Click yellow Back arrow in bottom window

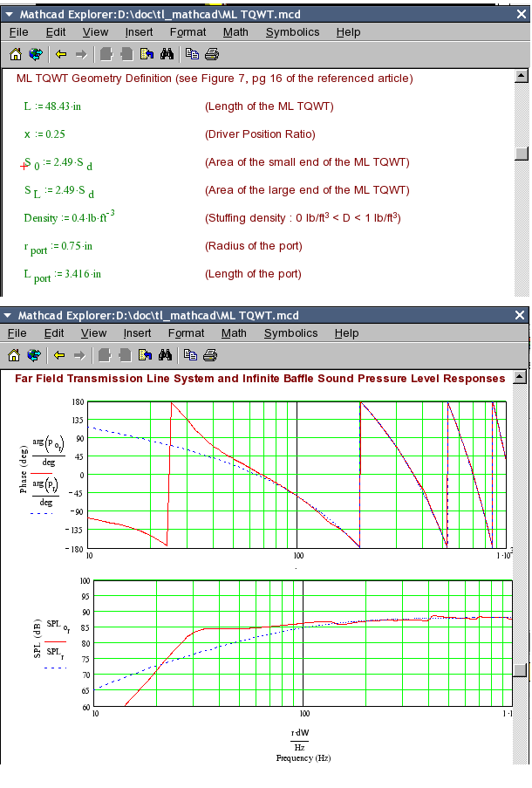[59, 355]
